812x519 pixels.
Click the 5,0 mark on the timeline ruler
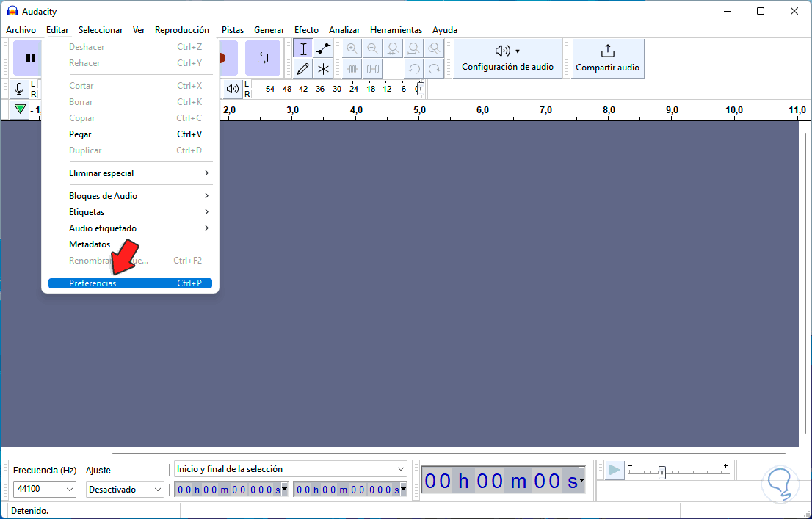coord(419,110)
